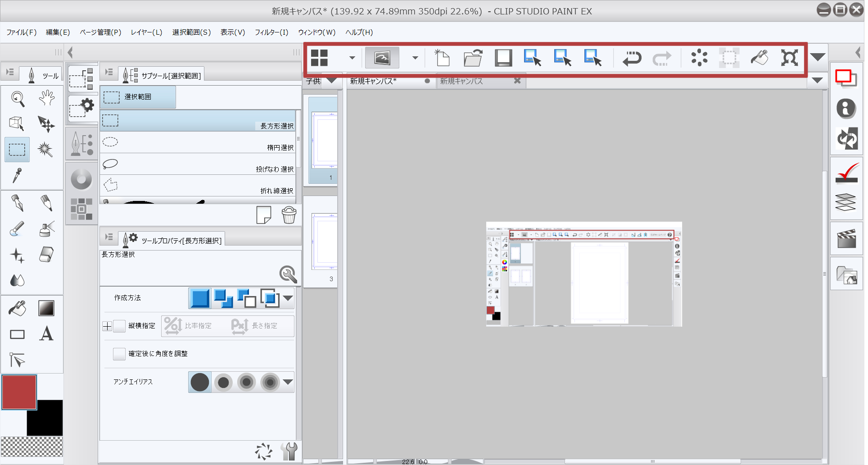Open the フィルター(I) menu
This screenshot has height=465, width=868.
tap(271, 32)
